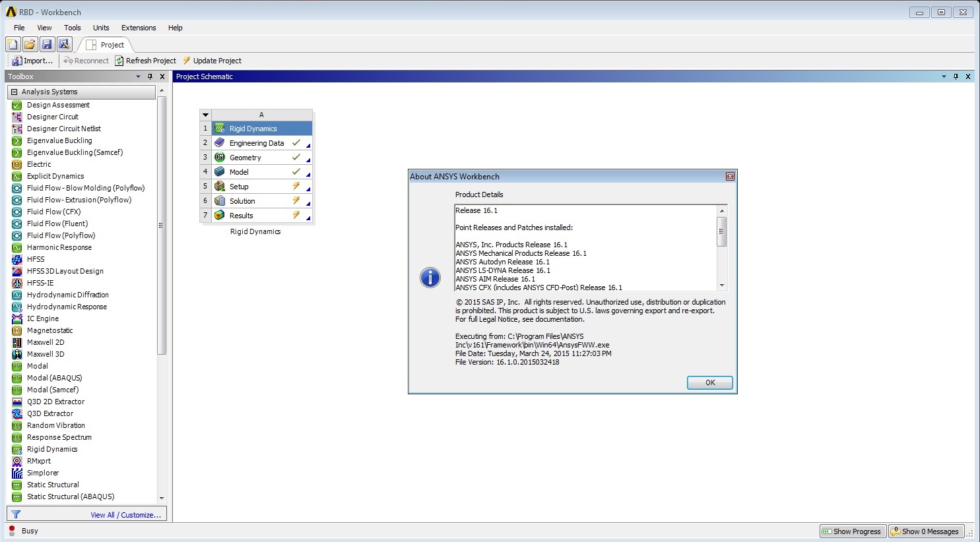Open Project Schematic panel options dropdown
The width and height of the screenshot is (980, 542).
(x=944, y=76)
